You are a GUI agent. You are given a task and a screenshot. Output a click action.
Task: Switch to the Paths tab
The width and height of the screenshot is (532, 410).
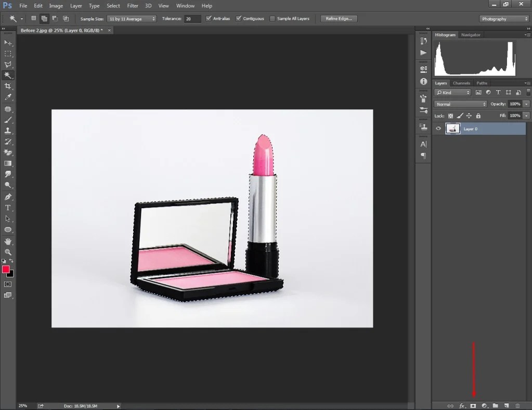click(482, 83)
